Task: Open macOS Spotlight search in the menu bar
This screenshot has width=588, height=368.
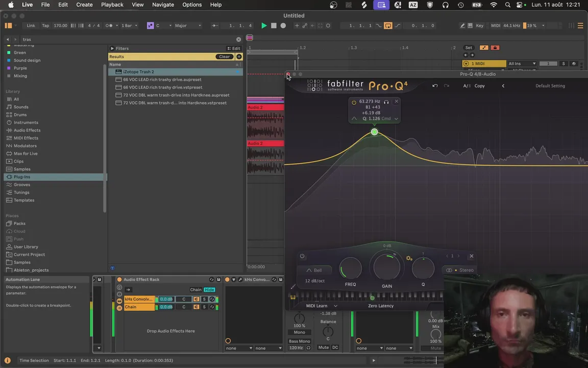Action: coord(507,5)
